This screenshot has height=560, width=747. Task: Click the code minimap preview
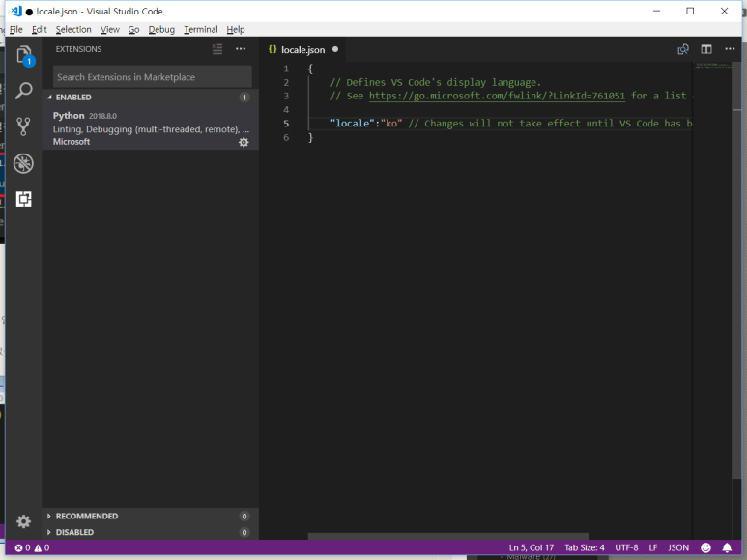point(712,66)
